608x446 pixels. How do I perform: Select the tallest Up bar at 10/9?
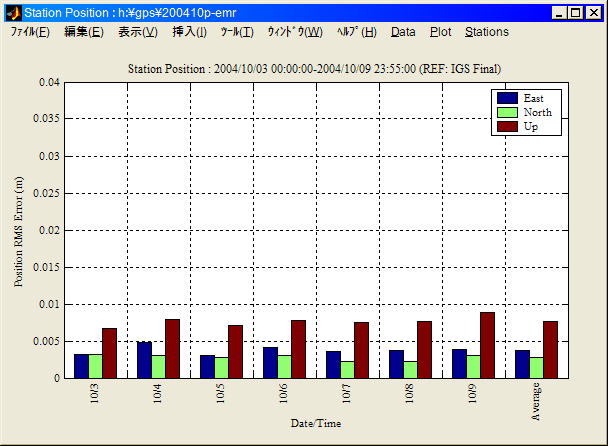(487, 345)
